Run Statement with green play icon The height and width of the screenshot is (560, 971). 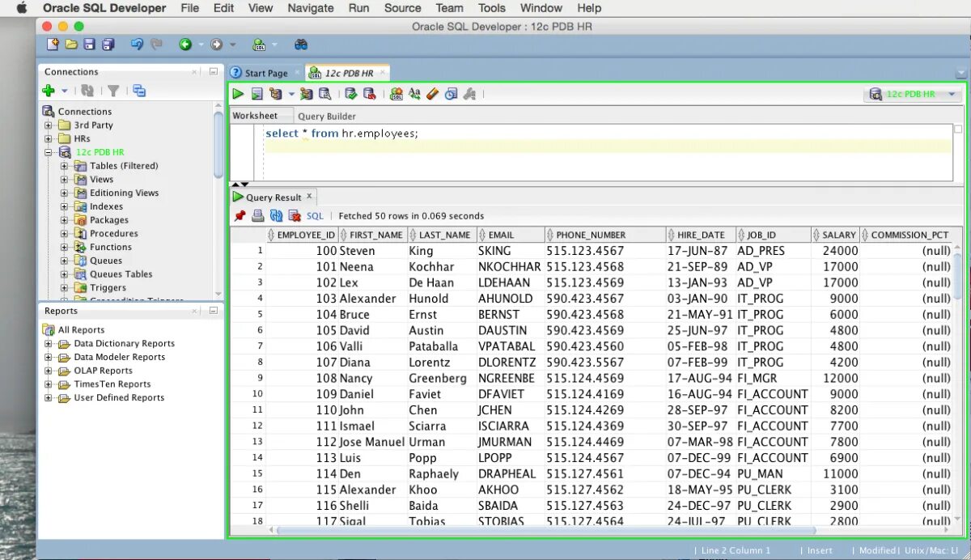238,94
